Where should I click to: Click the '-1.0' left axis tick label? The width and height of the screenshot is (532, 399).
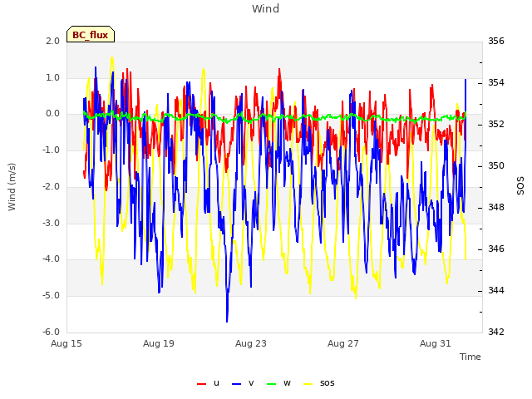coord(51,150)
